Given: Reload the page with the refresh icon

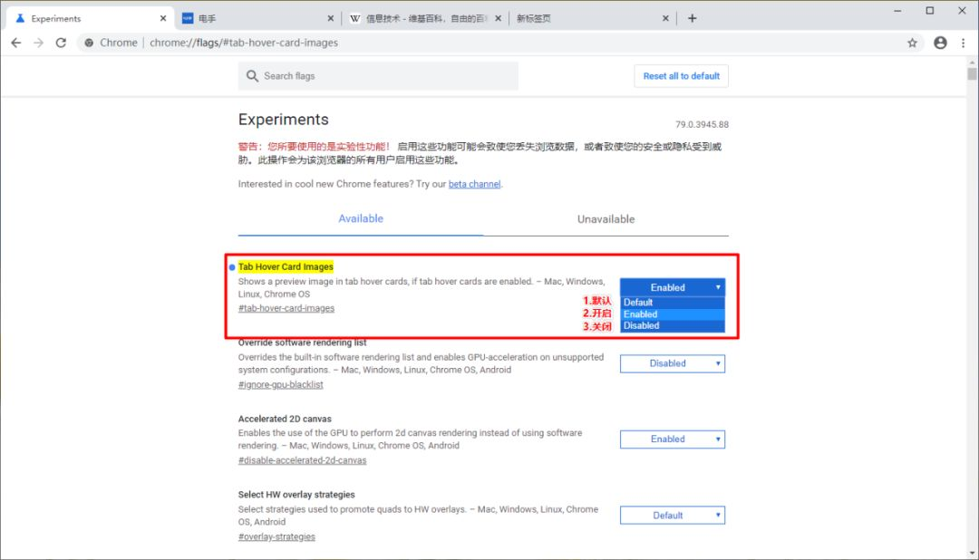Looking at the screenshot, I should tap(61, 43).
